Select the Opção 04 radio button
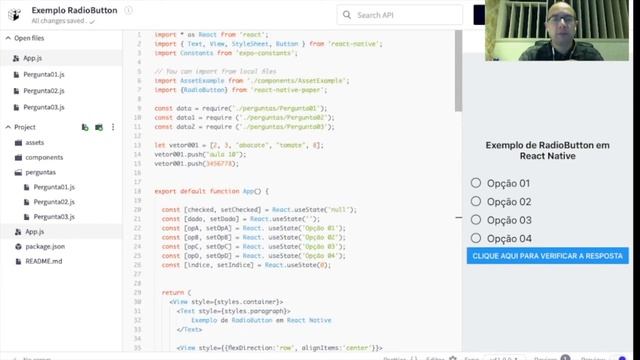The width and height of the screenshot is (640, 360). click(x=476, y=238)
